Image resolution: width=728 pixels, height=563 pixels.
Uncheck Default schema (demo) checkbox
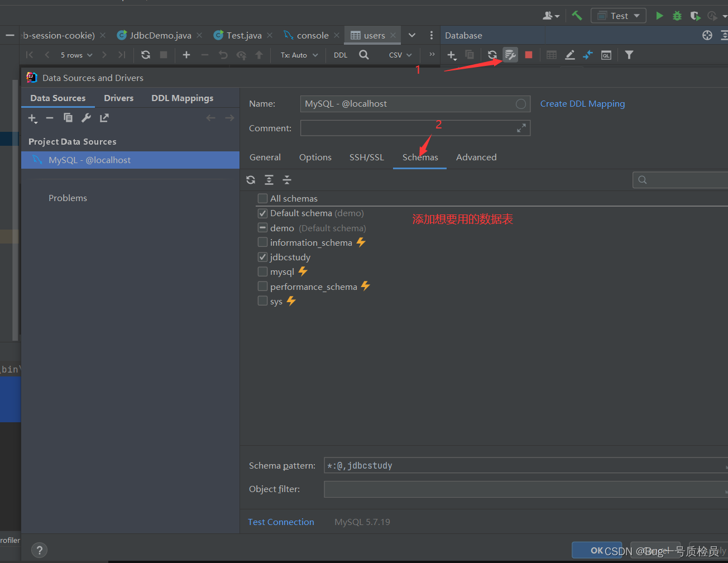[262, 213]
